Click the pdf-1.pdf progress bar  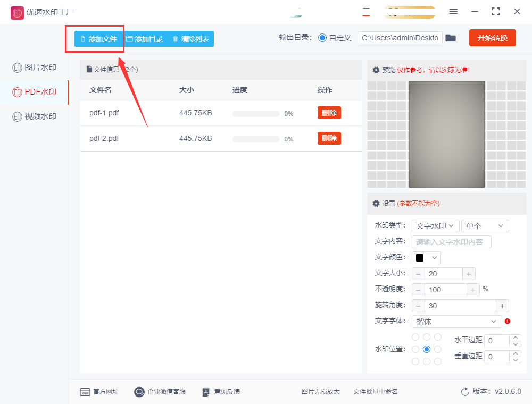256,114
